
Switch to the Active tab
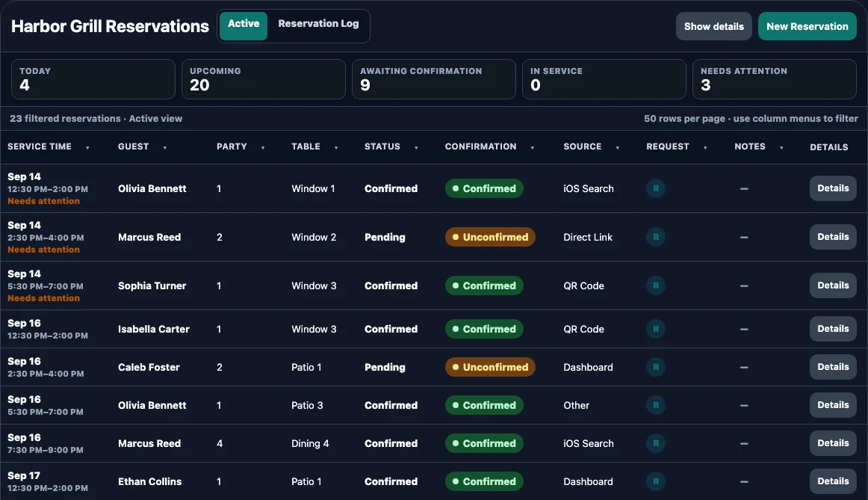click(x=244, y=26)
